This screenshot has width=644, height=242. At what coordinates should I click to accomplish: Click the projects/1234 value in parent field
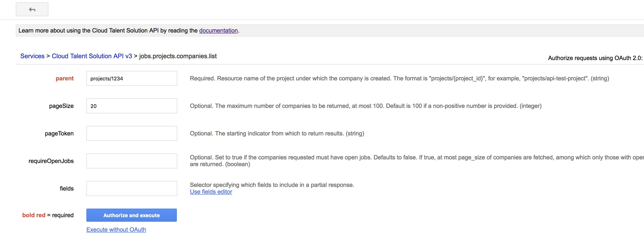pos(107,78)
